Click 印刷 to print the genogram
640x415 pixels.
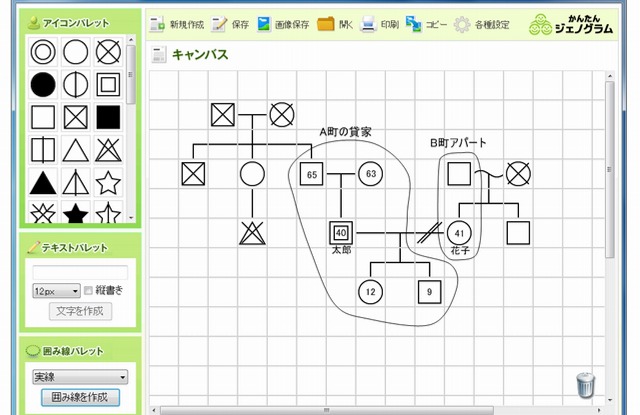379,23
